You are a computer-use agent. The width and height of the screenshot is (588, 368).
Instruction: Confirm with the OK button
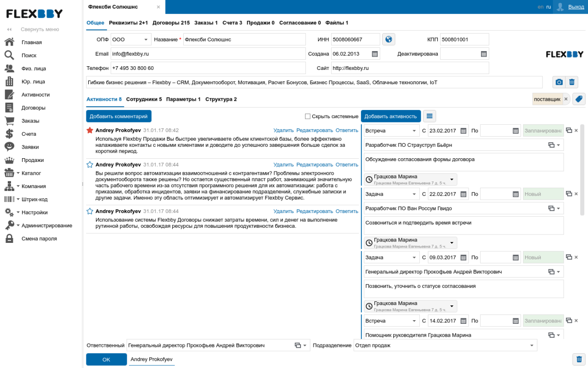point(107,360)
